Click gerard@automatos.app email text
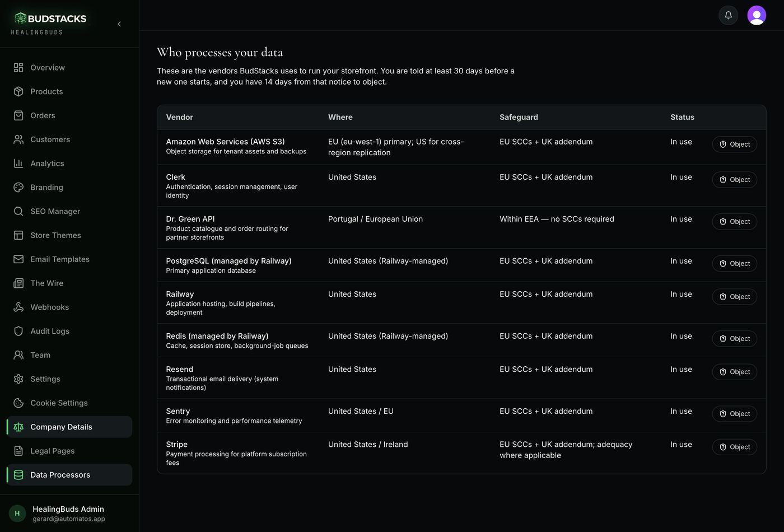Image resolution: width=784 pixels, height=532 pixels. pos(69,519)
